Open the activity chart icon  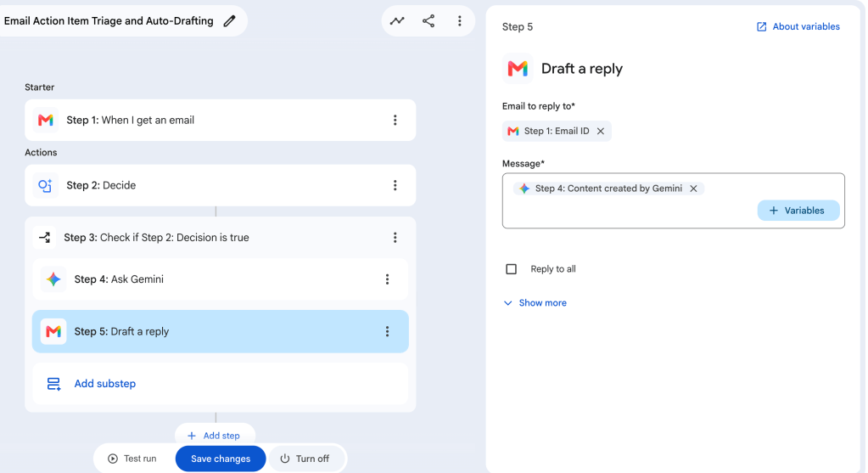(397, 21)
